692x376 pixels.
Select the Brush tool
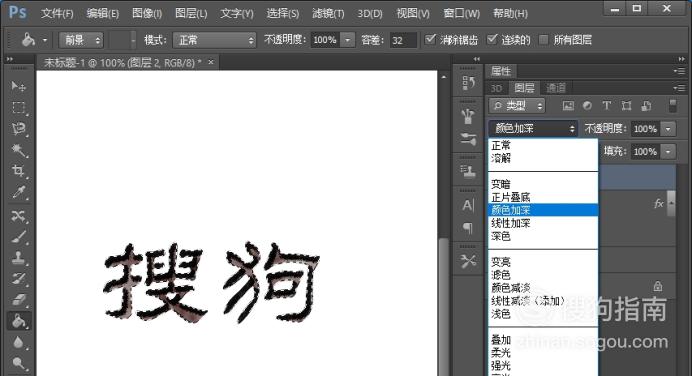[x=18, y=237]
